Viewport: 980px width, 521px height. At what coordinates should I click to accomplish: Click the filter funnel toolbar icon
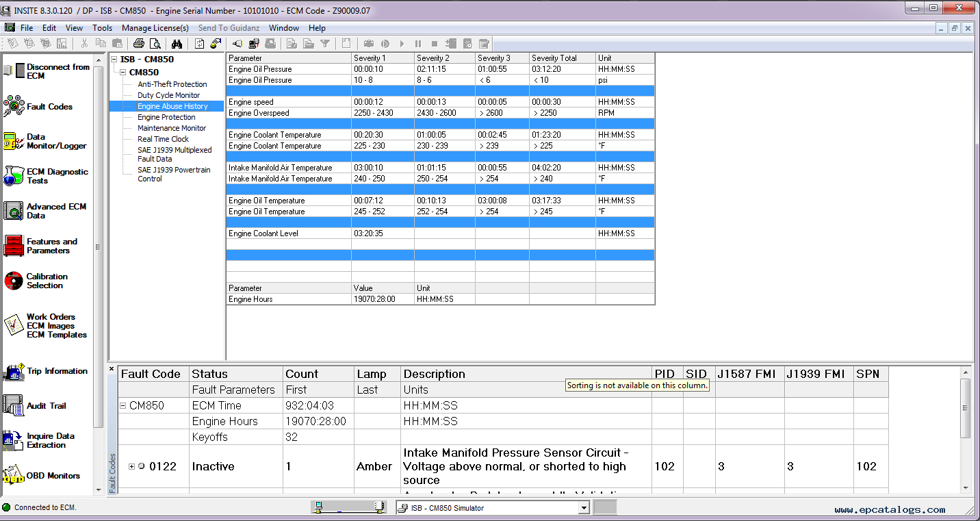[325, 43]
